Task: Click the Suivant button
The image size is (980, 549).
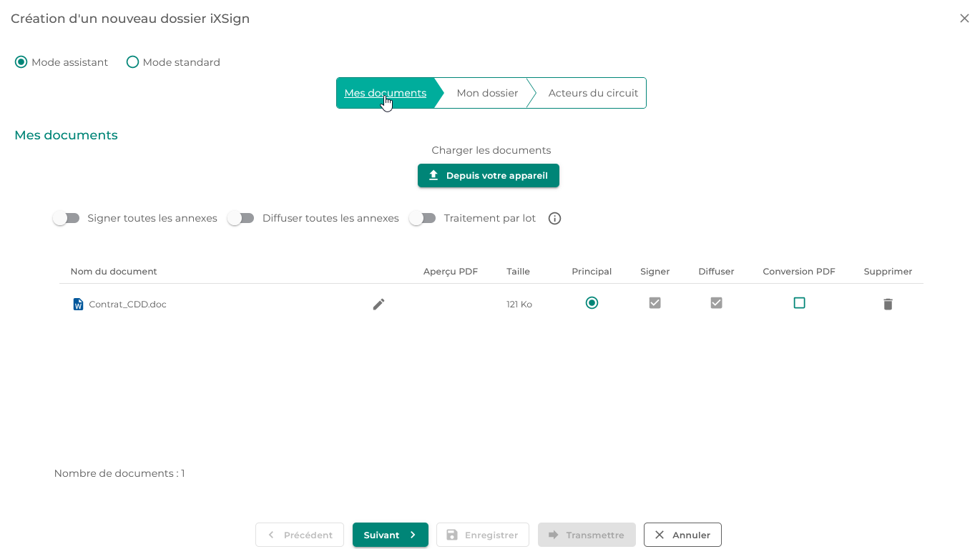Action: pyautogui.click(x=391, y=535)
